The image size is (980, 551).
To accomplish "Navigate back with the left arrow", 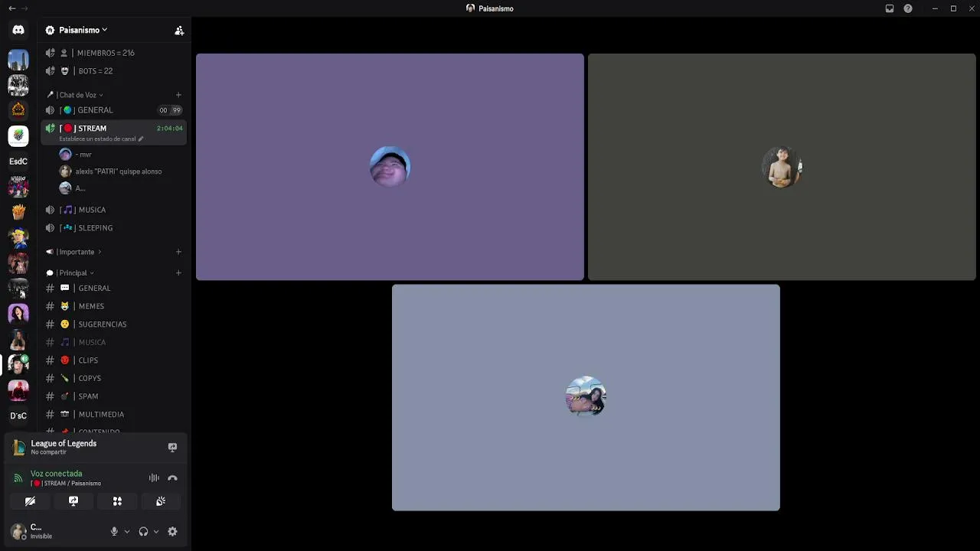I will tap(11, 8).
